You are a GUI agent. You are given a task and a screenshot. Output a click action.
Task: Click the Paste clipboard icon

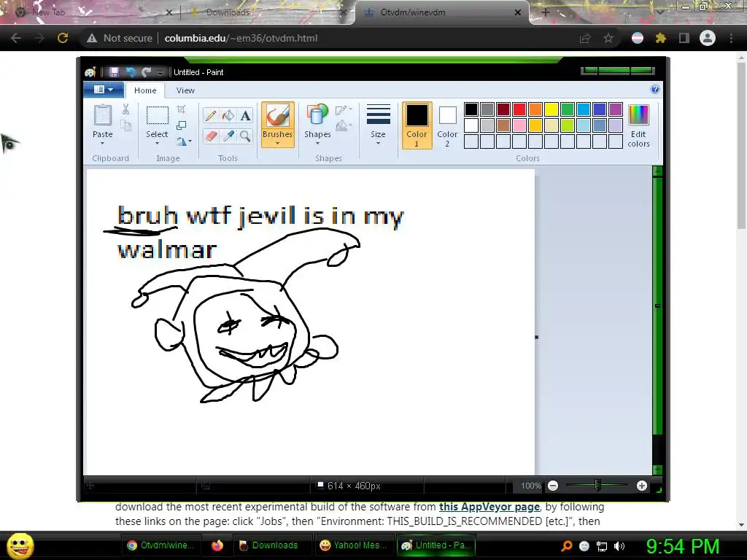(x=102, y=116)
